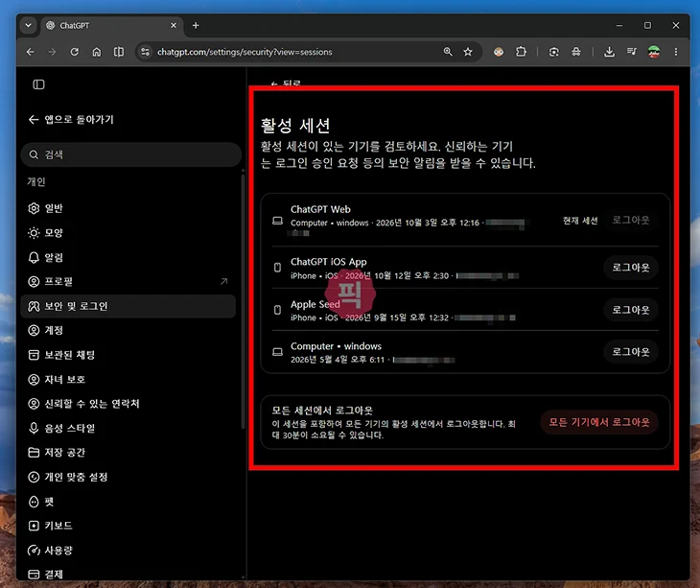Open 보관된 채팅 section

pyautogui.click(x=128, y=355)
